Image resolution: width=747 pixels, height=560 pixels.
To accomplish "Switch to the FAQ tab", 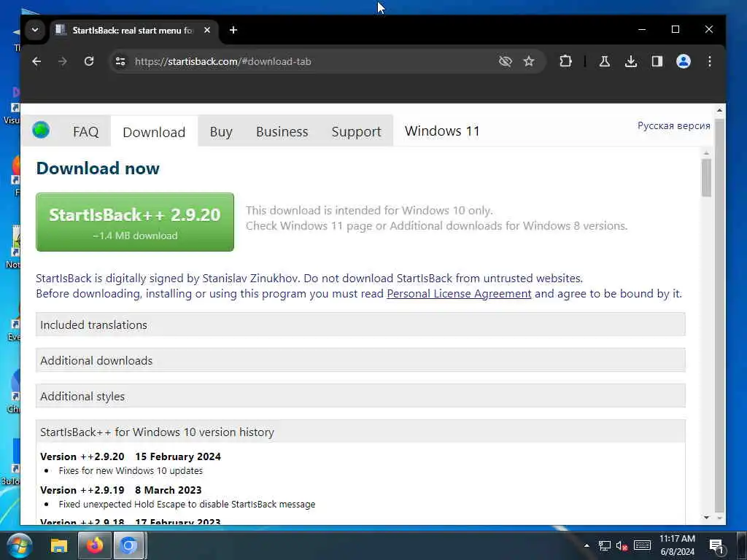I will (86, 131).
